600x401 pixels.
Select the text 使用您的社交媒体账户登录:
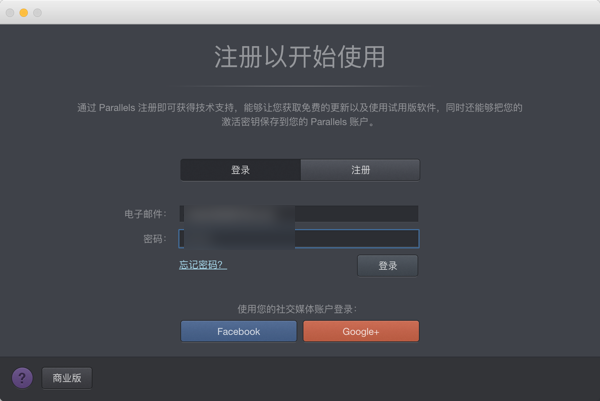pos(297,309)
